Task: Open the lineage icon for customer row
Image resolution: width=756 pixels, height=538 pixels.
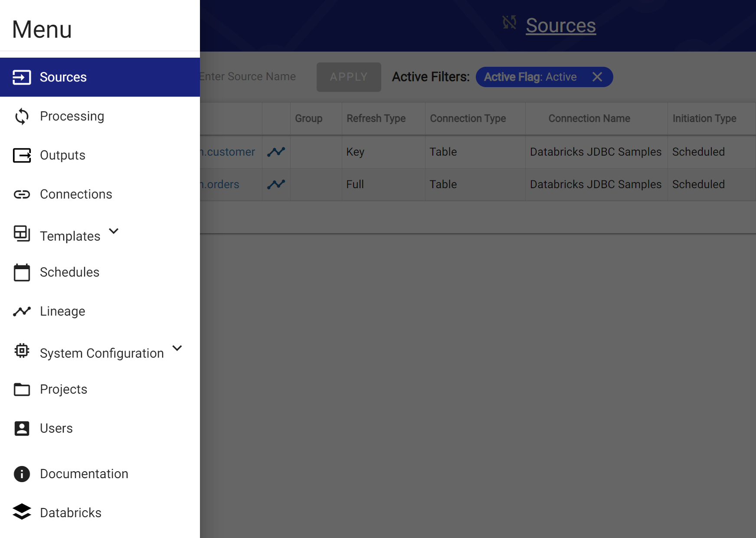Action: pos(276,152)
